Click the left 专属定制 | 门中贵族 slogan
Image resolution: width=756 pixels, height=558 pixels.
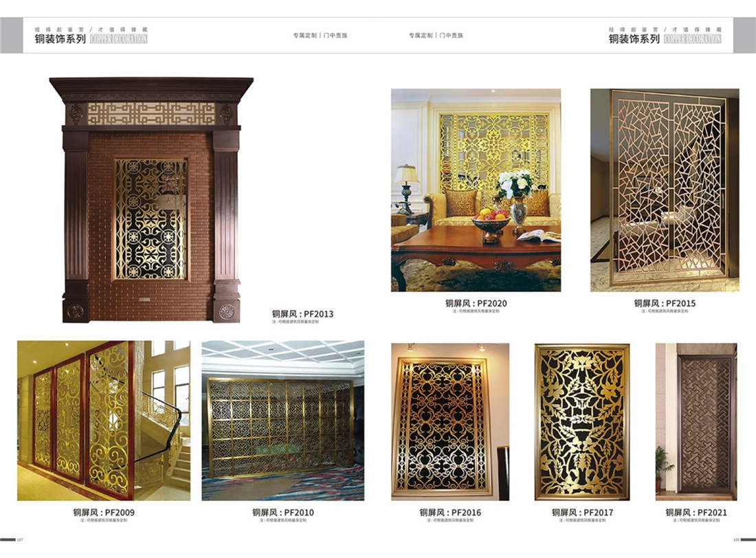(x=320, y=35)
